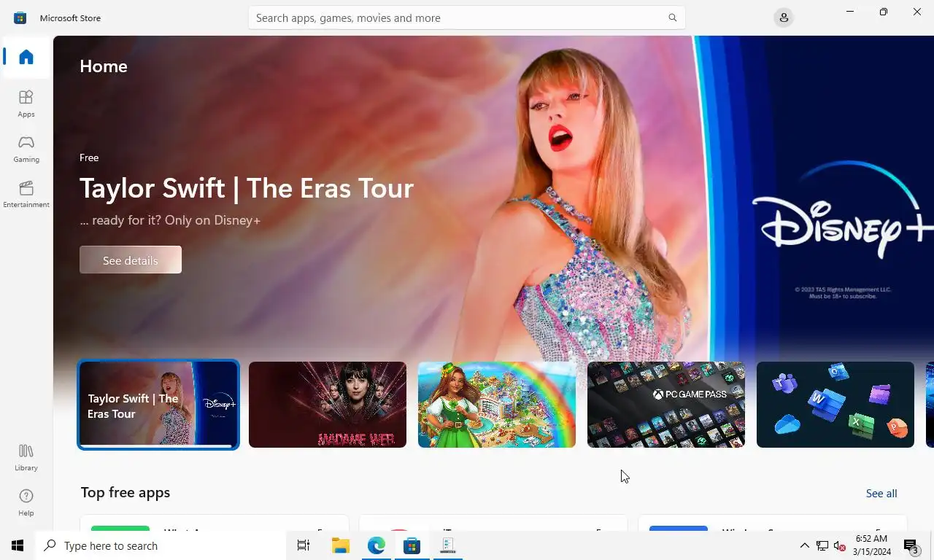Select the rainbow island game thumbnail
The height and width of the screenshot is (560, 934).
click(x=497, y=405)
